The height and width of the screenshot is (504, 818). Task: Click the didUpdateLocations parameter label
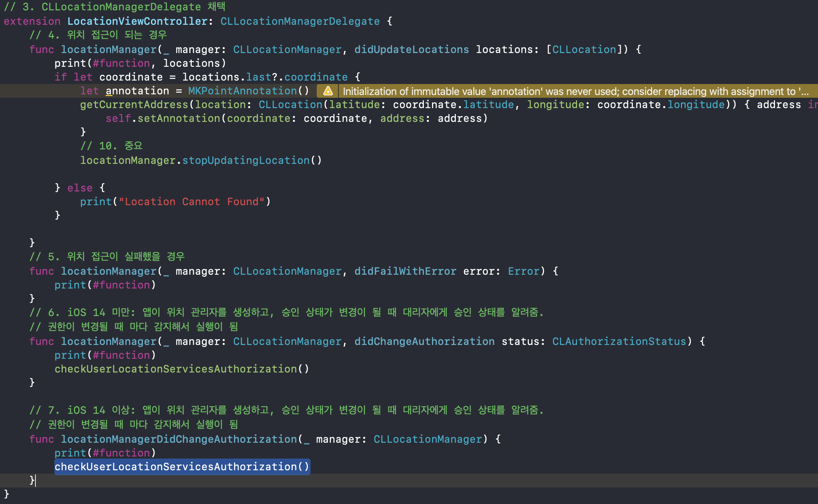click(x=411, y=50)
